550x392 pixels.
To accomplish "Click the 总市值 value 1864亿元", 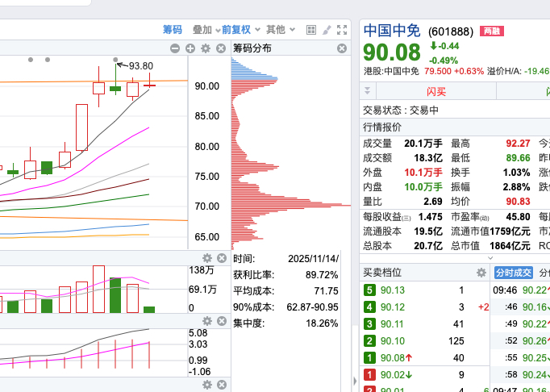I will pyautogui.click(x=510, y=246).
